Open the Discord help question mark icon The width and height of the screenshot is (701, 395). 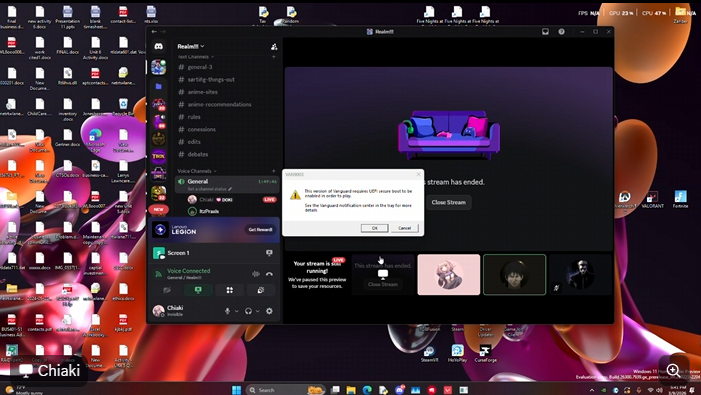[x=561, y=32]
